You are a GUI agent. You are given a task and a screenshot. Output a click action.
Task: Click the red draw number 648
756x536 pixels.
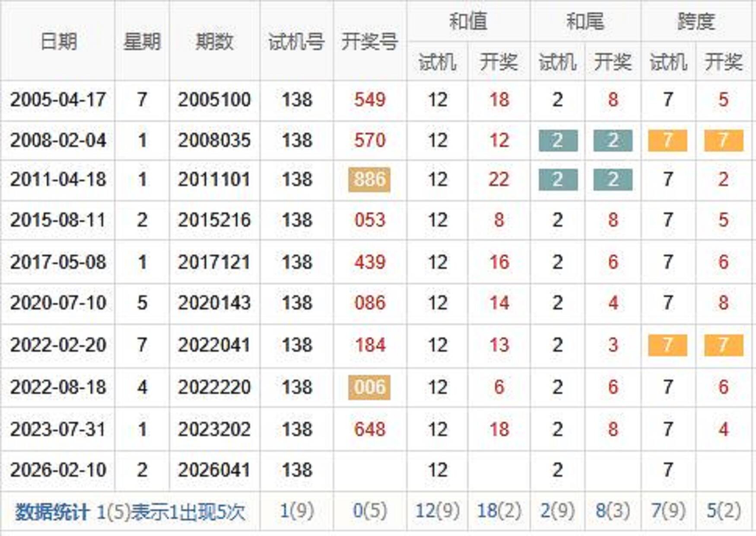coord(369,429)
